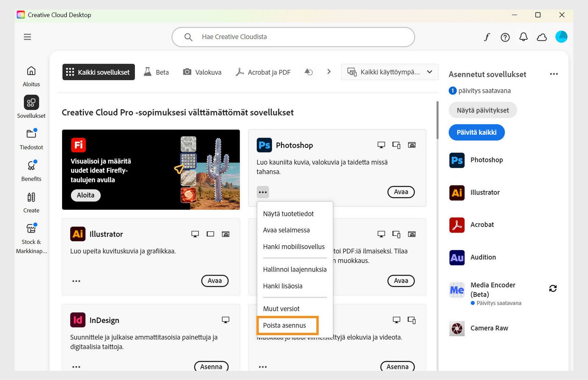
Task: Click the Hae Creative Cloudista search field
Action: coord(293,37)
